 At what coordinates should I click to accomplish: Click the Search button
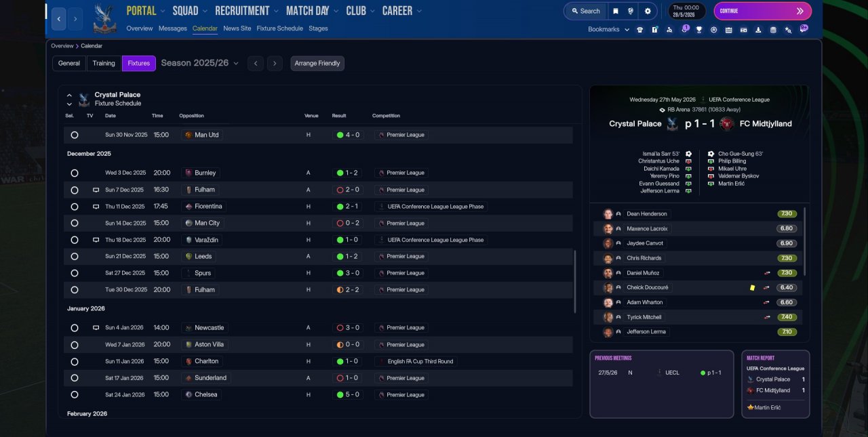coord(585,11)
